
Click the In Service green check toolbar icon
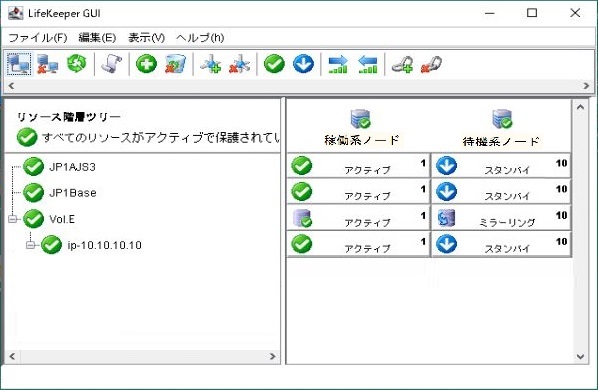coord(275,64)
